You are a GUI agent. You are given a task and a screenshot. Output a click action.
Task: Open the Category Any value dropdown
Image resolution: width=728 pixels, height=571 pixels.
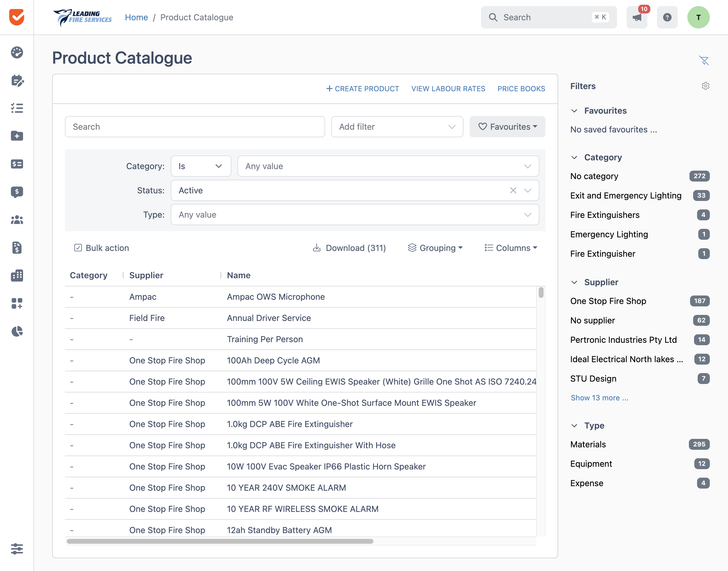(x=388, y=166)
